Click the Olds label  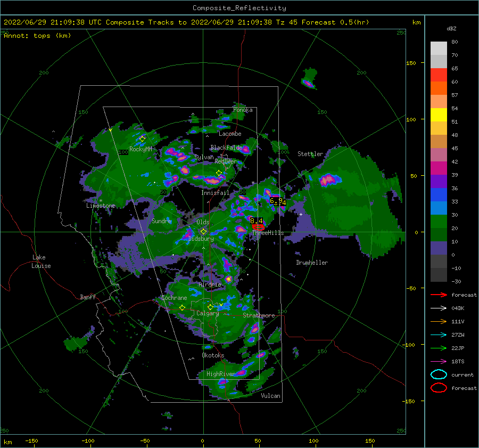203,222
